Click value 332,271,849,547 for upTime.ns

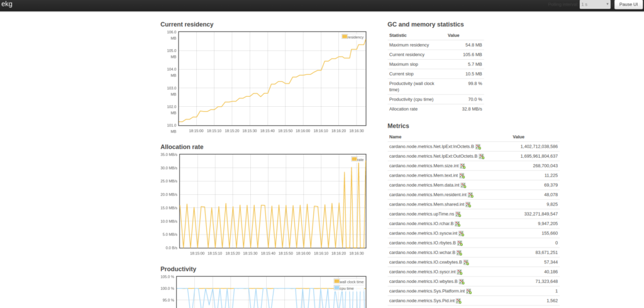point(541,214)
